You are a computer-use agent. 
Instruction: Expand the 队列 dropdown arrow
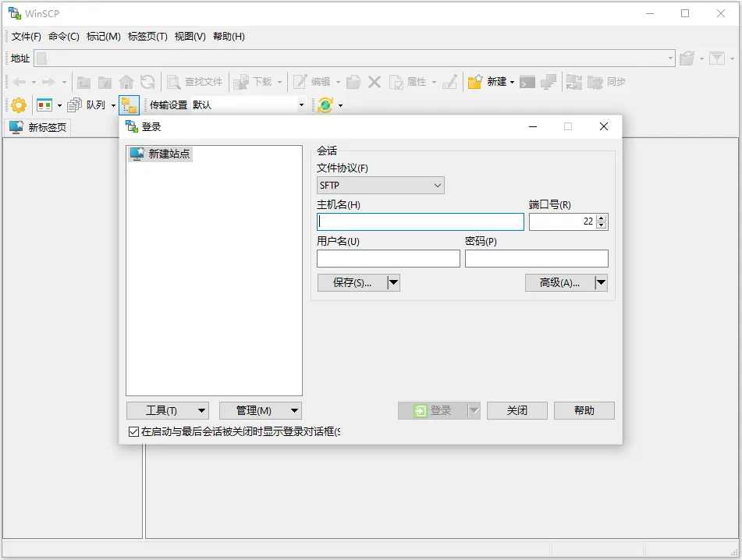(114, 105)
